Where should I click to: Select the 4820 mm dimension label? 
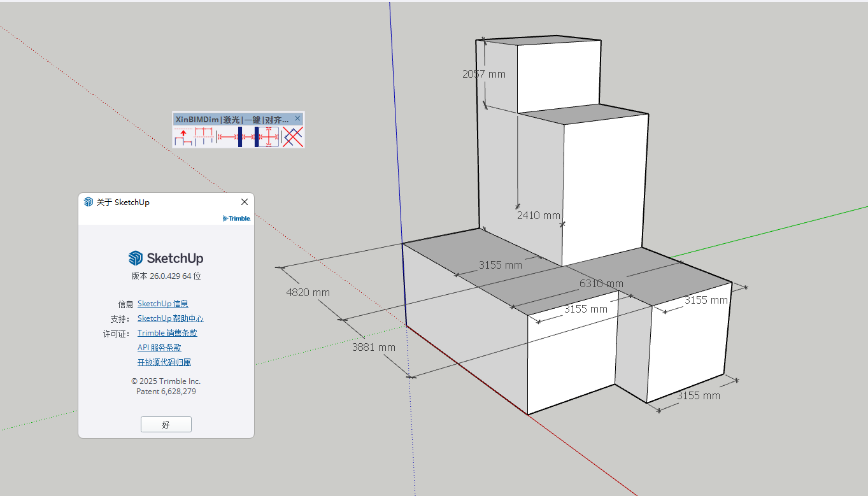[308, 292]
